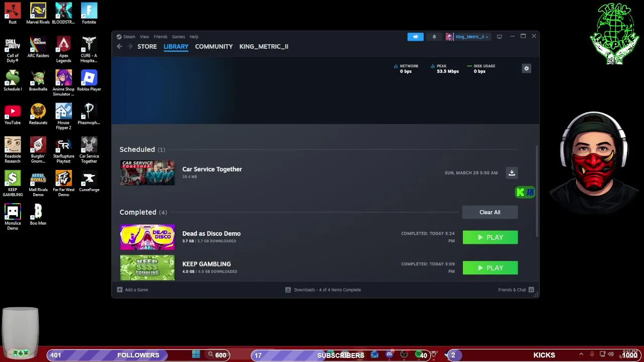This screenshot has height=362, width=644.
Task: Select the Fortnite desktop icon
Action: [x=89, y=14]
